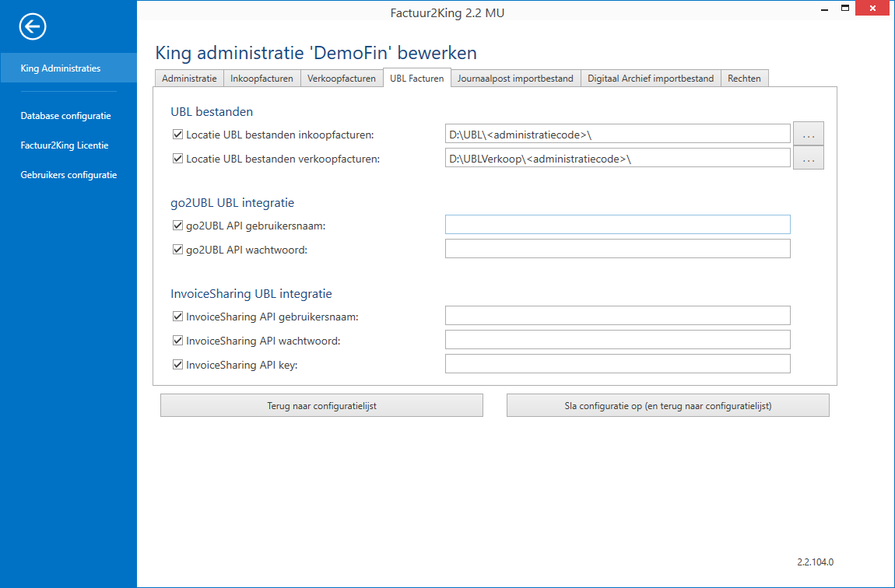Focus the go2UBL API gebruikersnaam field
Viewport: 895px width, 588px height.
(x=618, y=225)
